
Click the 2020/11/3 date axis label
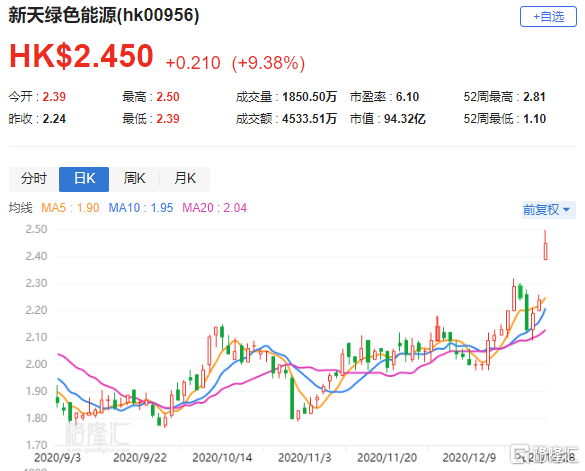[304, 458]
